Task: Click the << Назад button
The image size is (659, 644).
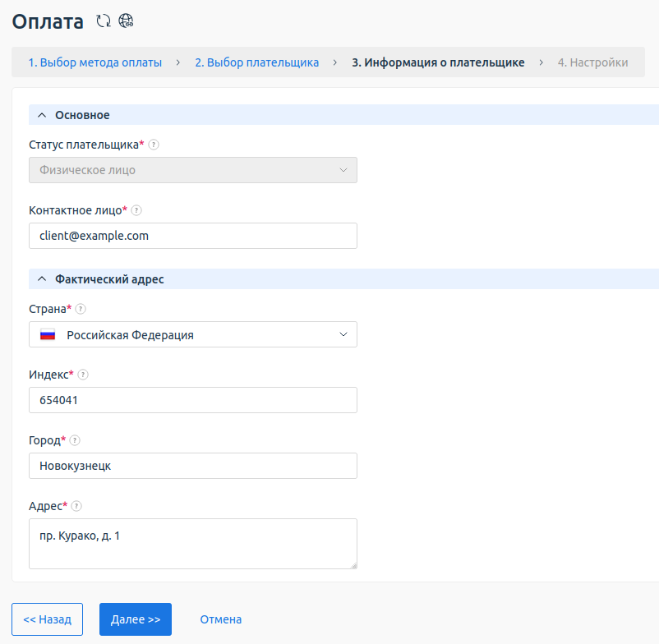Action: click(x=48, y=619)
